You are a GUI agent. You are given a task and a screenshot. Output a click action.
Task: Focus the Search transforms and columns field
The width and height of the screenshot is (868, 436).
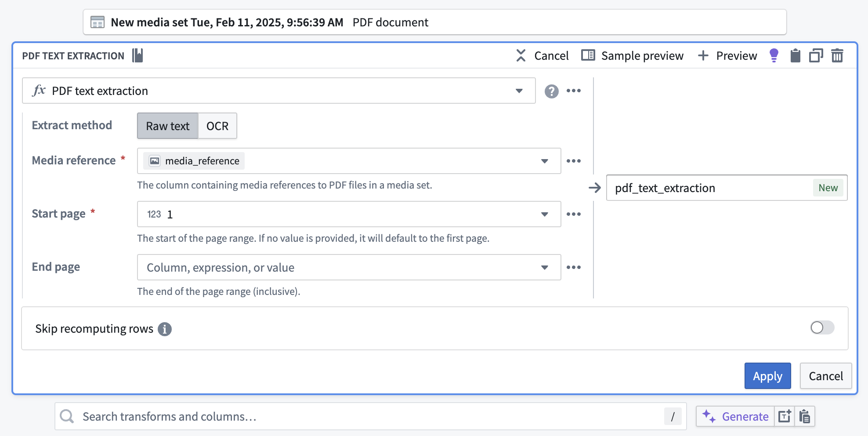coord(369,416)
